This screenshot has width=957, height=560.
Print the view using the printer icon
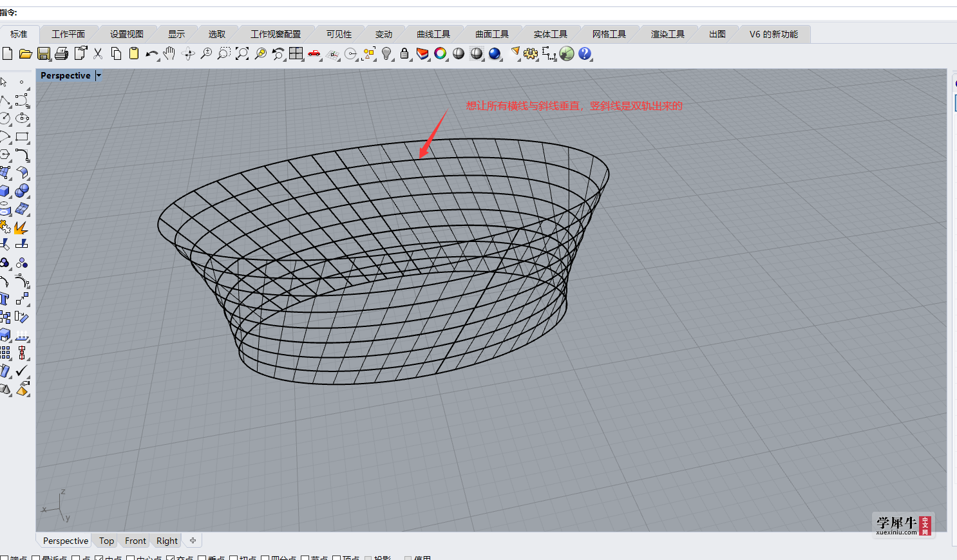pos(62,53)
